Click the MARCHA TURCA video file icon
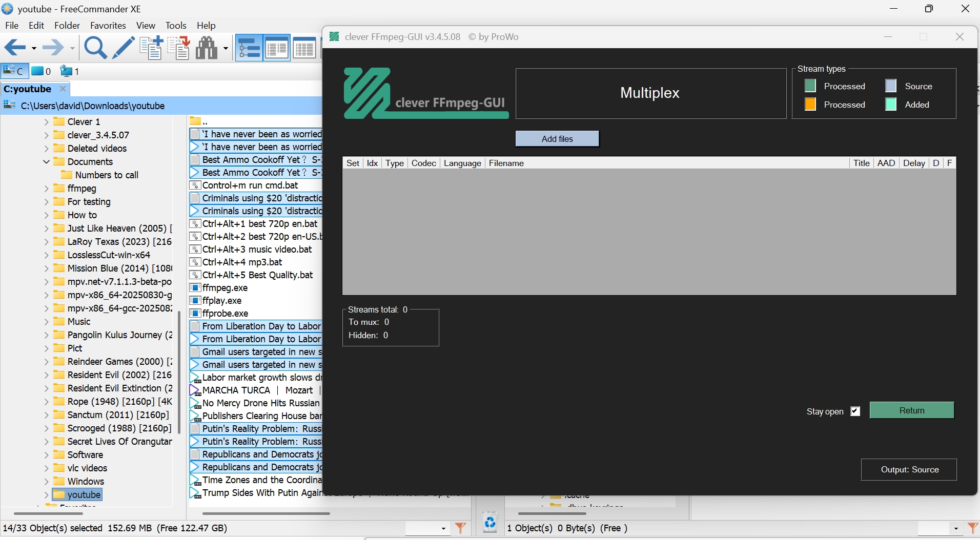Image resolution: width=980 pixels, height=540 pixels. click(x=195, y=390)
